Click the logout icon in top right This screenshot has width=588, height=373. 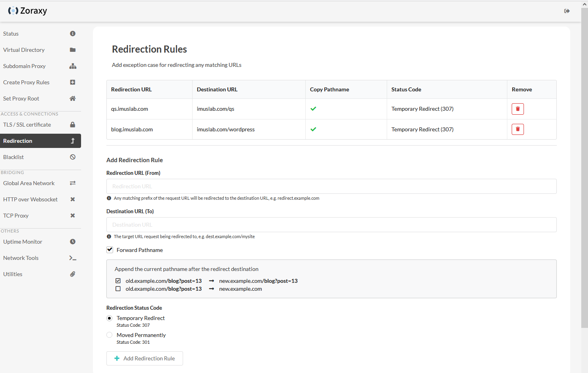tap(567, 11)
